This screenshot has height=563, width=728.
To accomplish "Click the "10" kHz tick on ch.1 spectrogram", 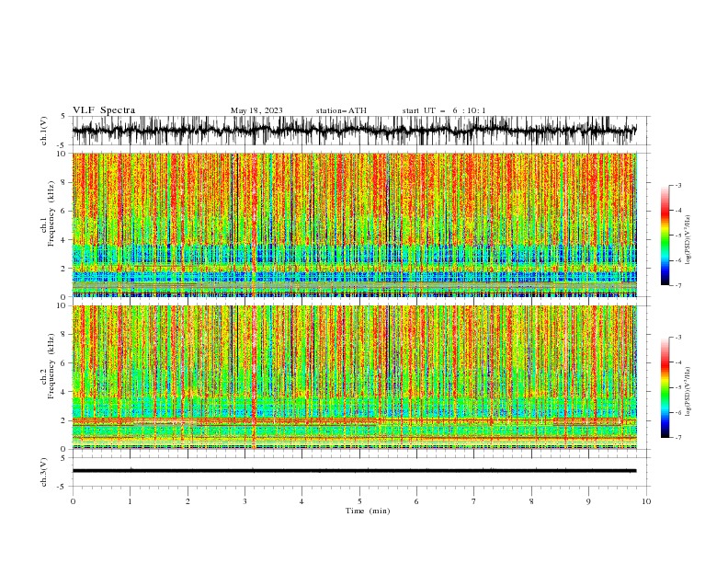I will tap(63, 154).
